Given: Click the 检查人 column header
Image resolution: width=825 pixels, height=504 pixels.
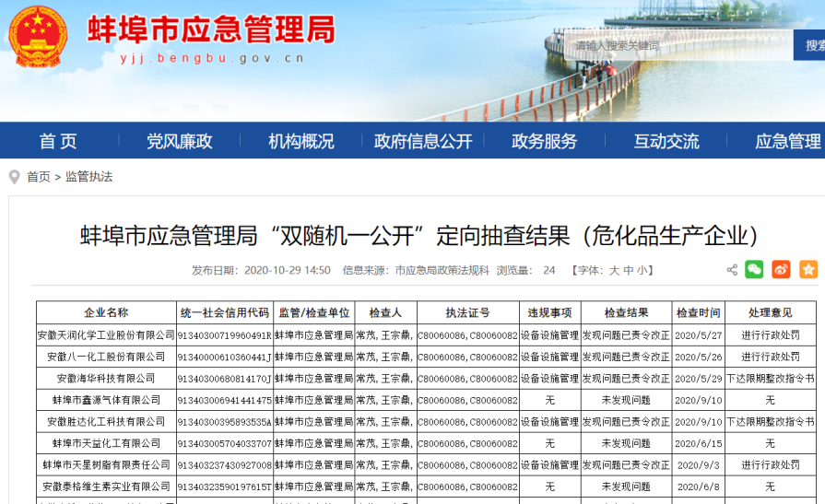Looking at the screenshot, I should coord(385,312).
